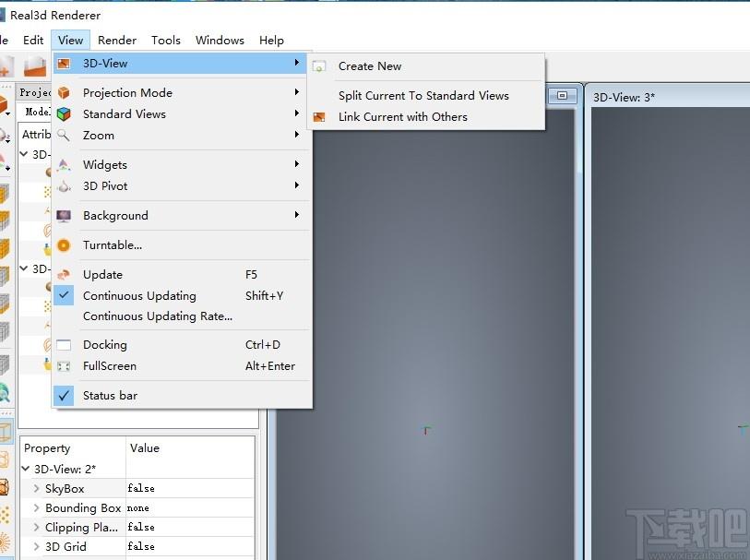Screen dimensions: 750x560
Task: Expand the Bounding Box property
Action: coord(36,507)
